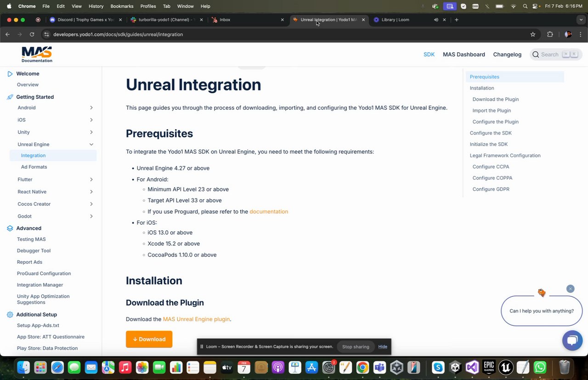Open Epic Games Launcher in the Dock
This screenshot has width=588, height=380.
[x=489, y=367]
